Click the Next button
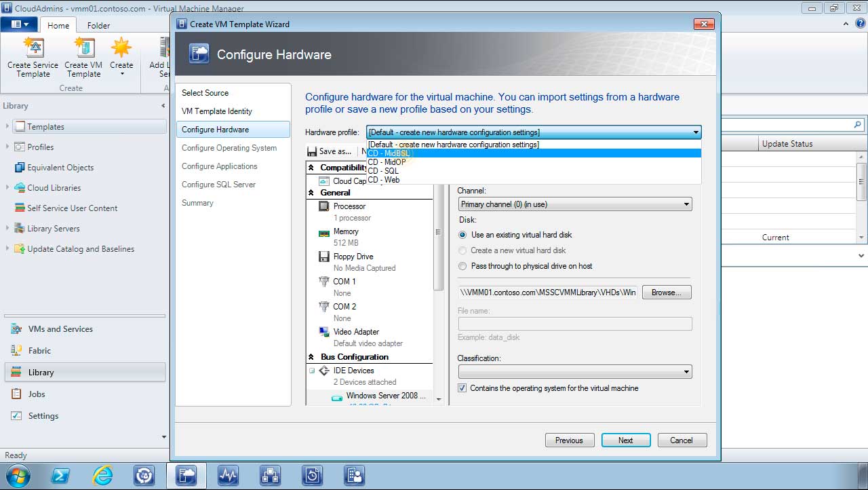 point(626,440)
